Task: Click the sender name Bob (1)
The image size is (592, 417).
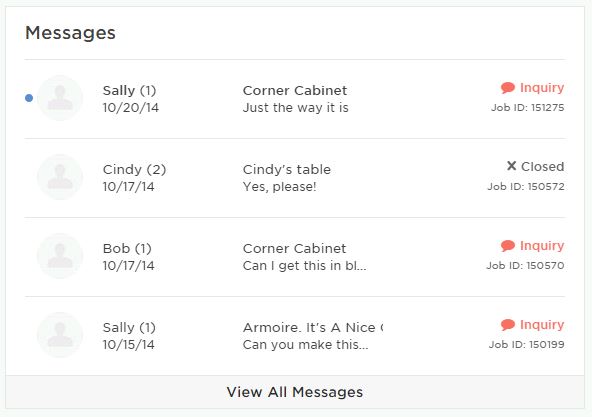Action: pos(127,249)
